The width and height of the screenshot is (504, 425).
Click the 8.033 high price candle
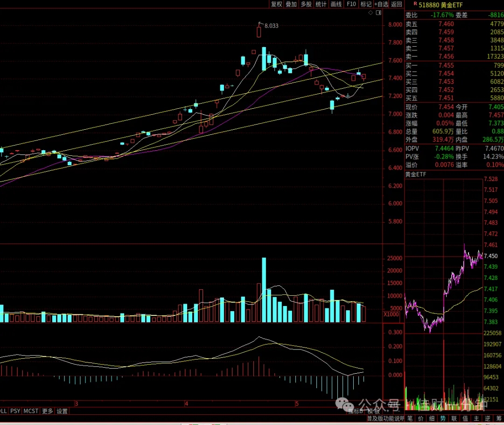259,32
